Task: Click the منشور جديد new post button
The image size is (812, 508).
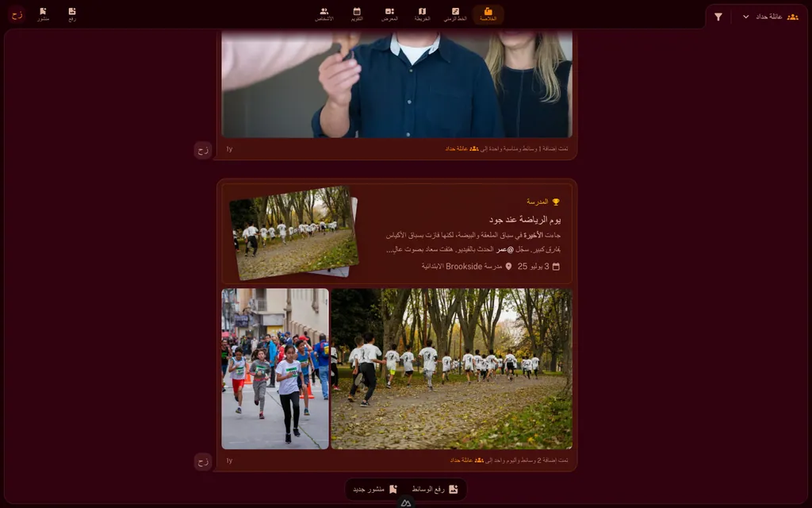Action: 375,489
